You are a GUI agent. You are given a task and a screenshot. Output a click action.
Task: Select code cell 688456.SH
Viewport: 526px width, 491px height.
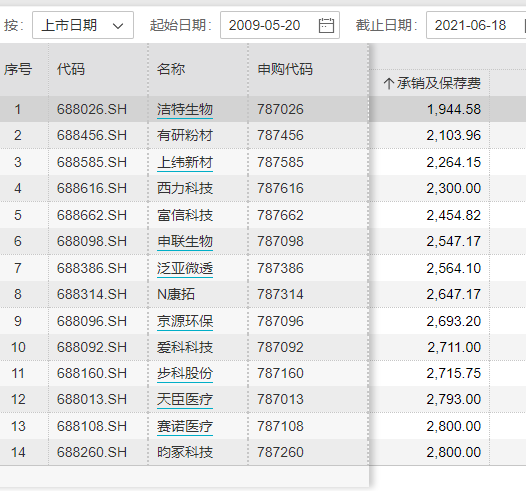pyautogui.click(x=92, y=135)
